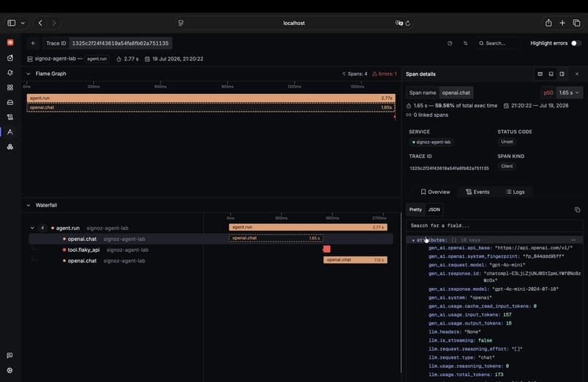This screenshot has height=382, width=588.
Task: Open the support chat icon at sidebar bottom
Action: (x=10, y=356)
